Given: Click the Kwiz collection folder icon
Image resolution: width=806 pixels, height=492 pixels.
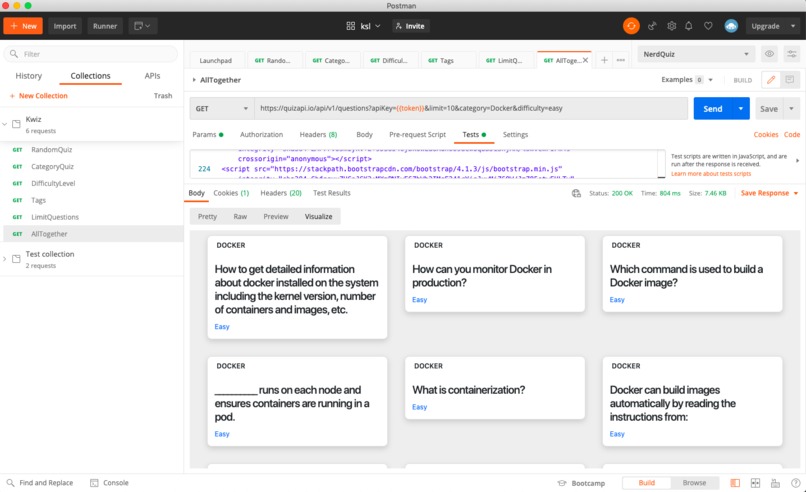Looking at the screenshot, I should (x=16, y=124).
